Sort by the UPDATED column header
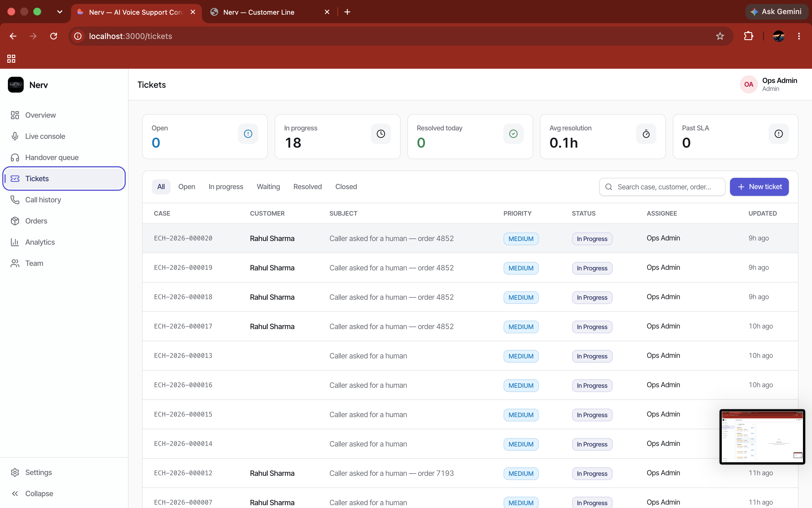The image size is (812, 508). click(x=762, y=213)
